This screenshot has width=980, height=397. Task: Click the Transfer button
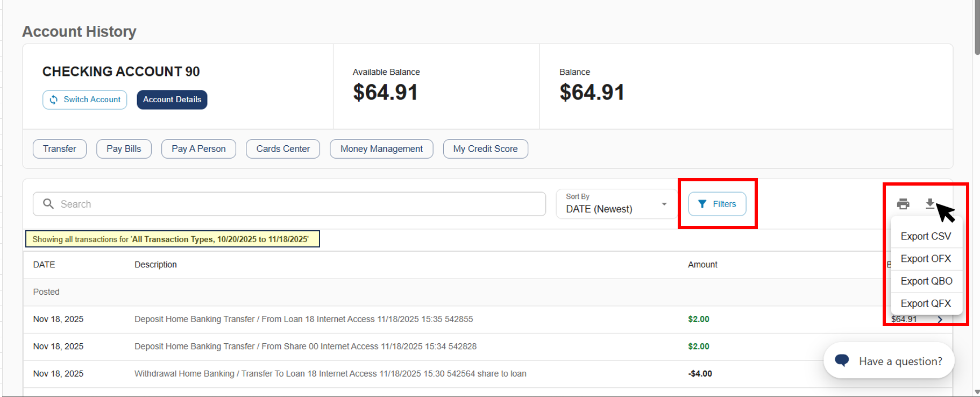[60, 149]
